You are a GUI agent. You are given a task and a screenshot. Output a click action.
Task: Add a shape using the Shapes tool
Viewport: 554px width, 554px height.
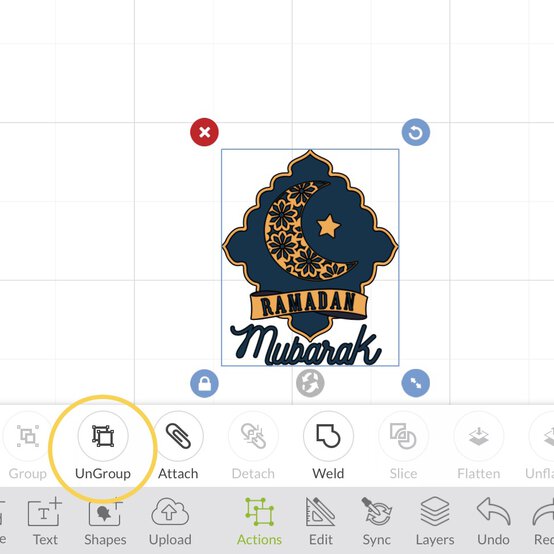[105, 521]
